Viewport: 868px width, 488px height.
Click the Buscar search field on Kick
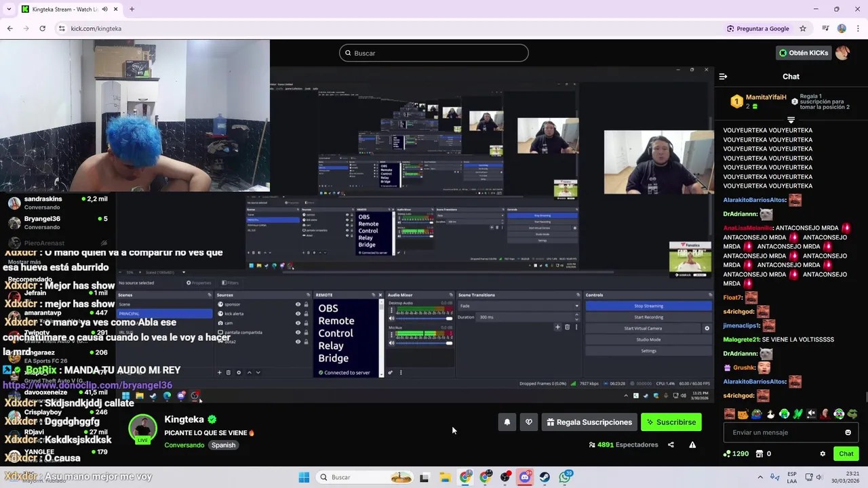(x=434, y=53)
